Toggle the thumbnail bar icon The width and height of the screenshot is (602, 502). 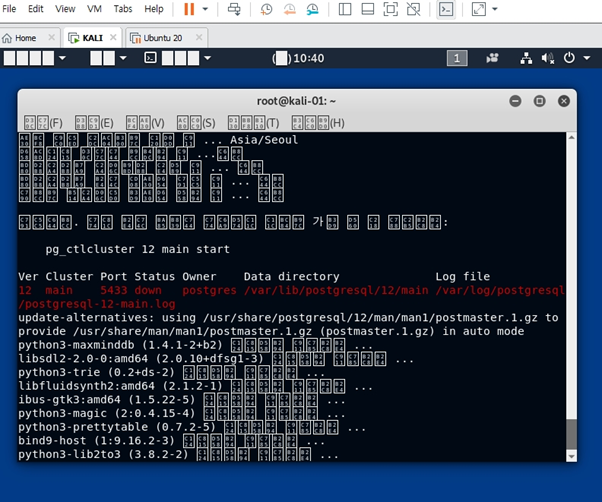(368, 9)
